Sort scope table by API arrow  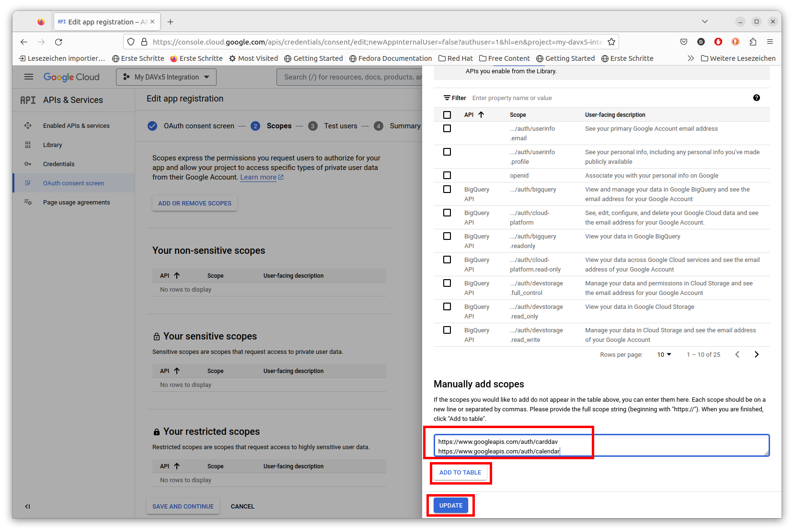[481, 114]
